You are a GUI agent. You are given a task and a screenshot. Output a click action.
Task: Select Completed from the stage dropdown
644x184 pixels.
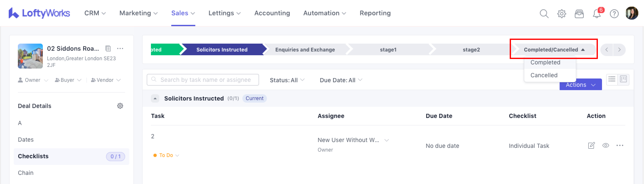pyautogui.click(x=545, y=63)
